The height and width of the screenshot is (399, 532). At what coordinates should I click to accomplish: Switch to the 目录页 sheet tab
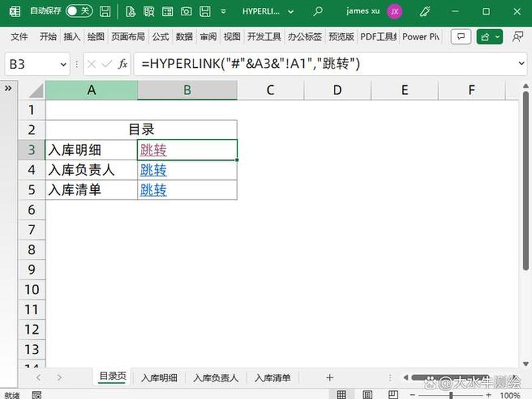click(112, 376)
